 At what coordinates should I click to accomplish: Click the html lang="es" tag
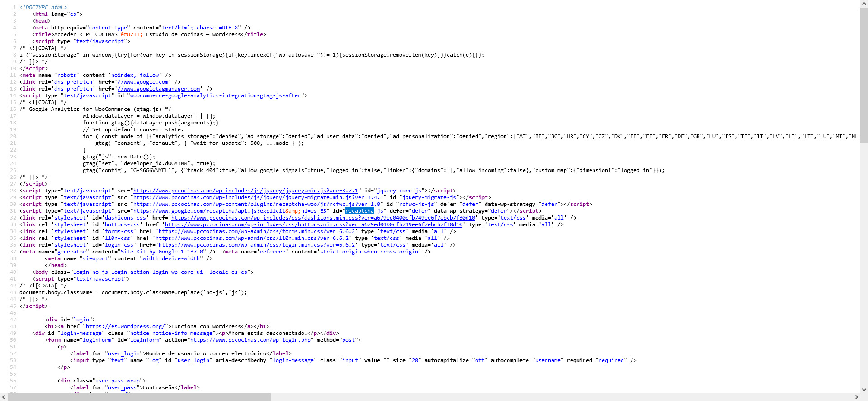(x=57, y=14)
